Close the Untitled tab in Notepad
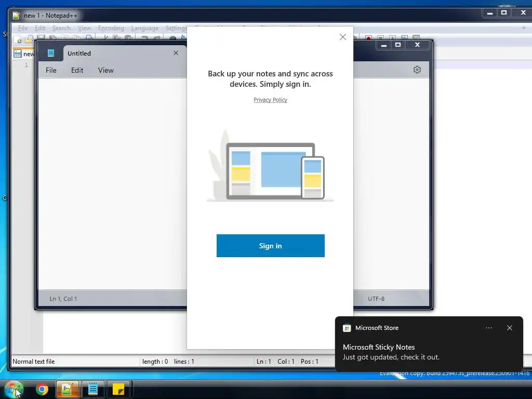 (176, 53)
